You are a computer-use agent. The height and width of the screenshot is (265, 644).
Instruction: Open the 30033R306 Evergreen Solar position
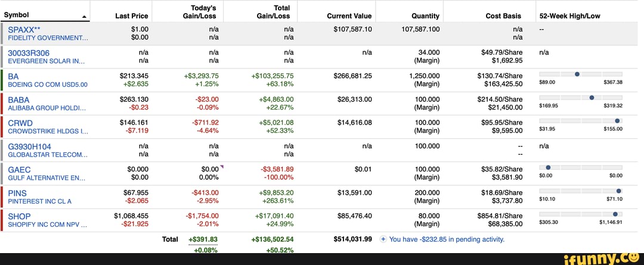click(29, 52)
